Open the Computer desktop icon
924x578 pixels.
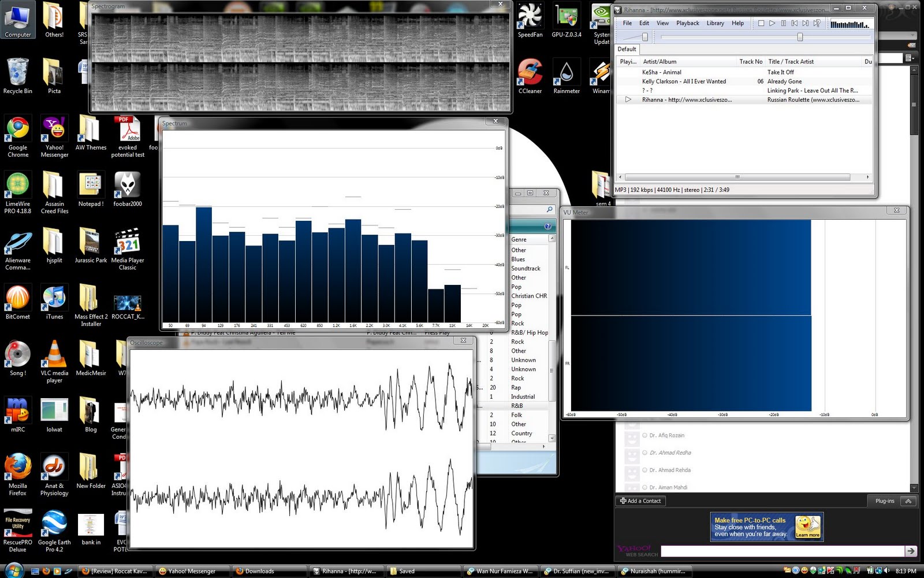coord(18,21)
